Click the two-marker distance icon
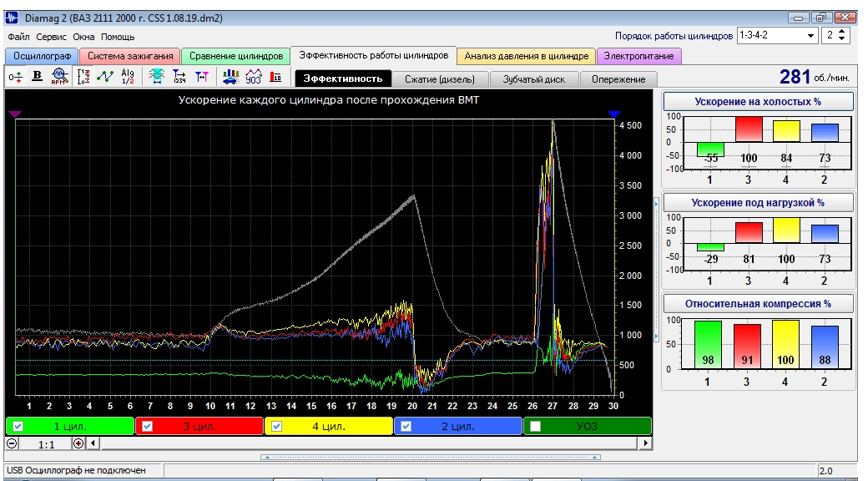Viewport: 868px width, 481px height. (201, 77)
